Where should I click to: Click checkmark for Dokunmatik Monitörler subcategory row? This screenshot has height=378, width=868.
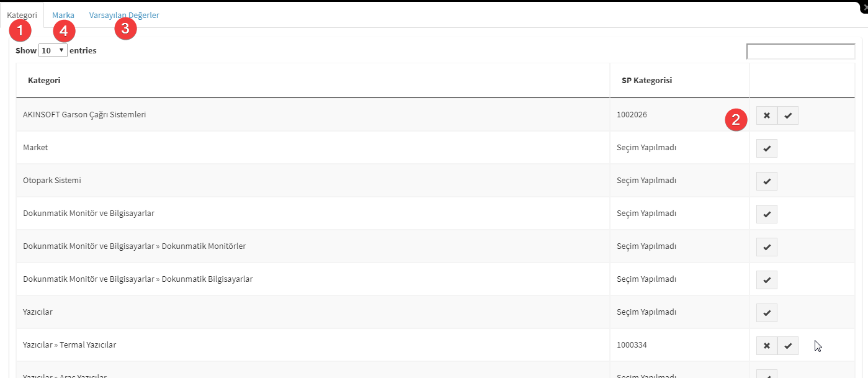[767, 247]
